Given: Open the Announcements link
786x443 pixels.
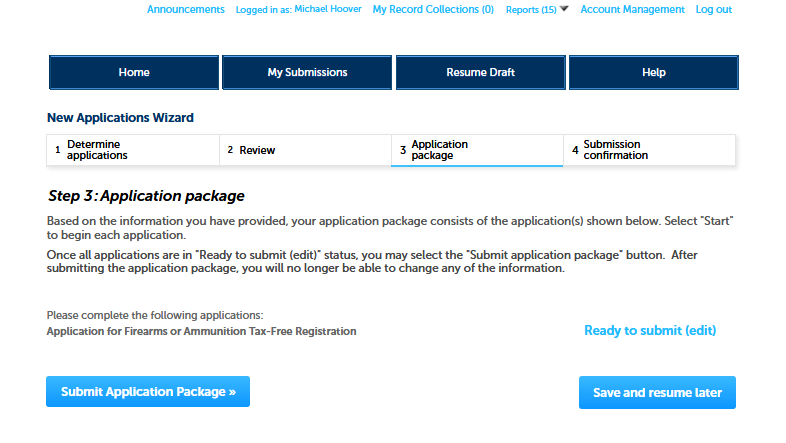Looking at the screenshot, I should coord(185,10).
